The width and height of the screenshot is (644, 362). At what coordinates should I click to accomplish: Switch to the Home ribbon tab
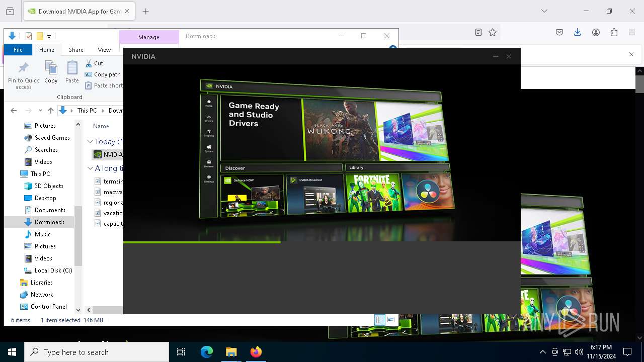(x=47, y=50)
